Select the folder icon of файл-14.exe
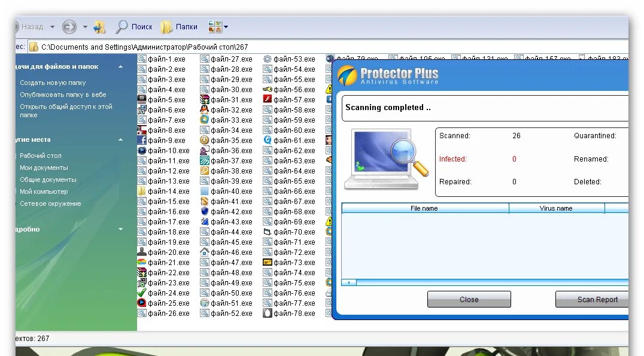Image resolution: width=644 pixels, height=356 pixels. (142, 191)
